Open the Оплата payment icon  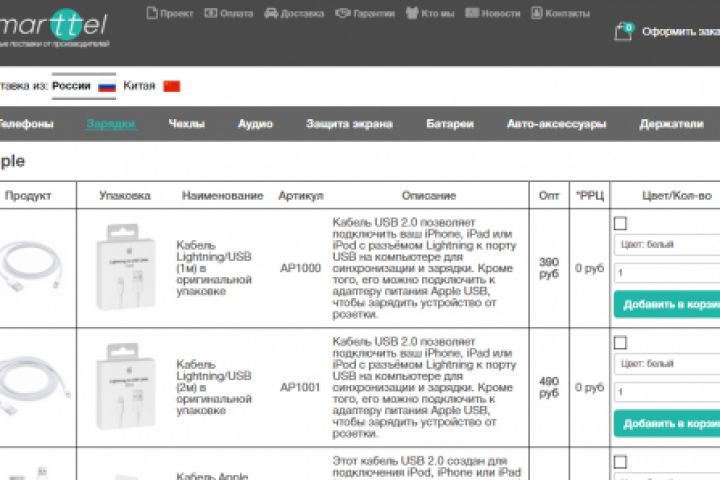(x=211, y=13)
